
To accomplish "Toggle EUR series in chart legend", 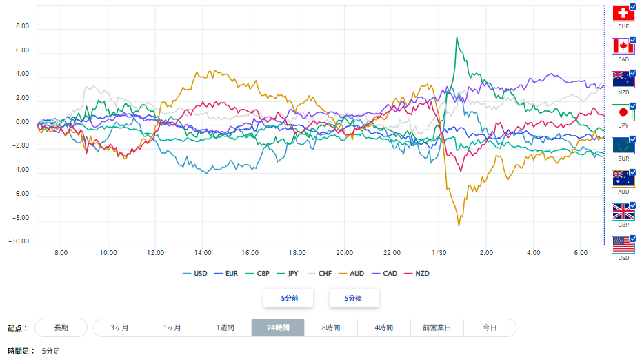I will point(226,274).
